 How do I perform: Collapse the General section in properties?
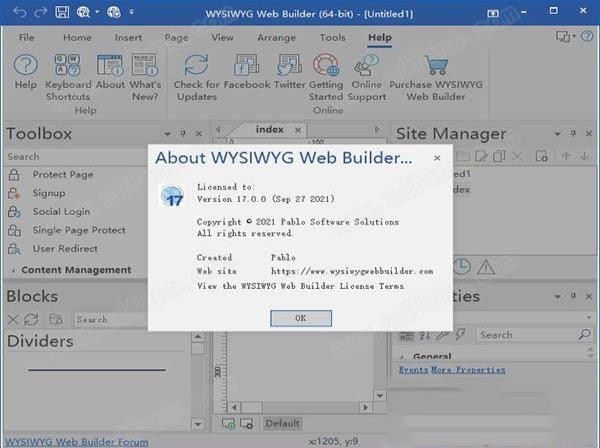point(402,356)
